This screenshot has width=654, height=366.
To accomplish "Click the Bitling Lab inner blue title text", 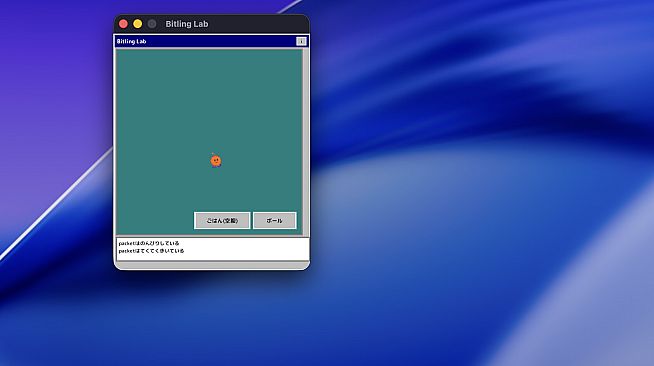I will (x=131, y=41).
